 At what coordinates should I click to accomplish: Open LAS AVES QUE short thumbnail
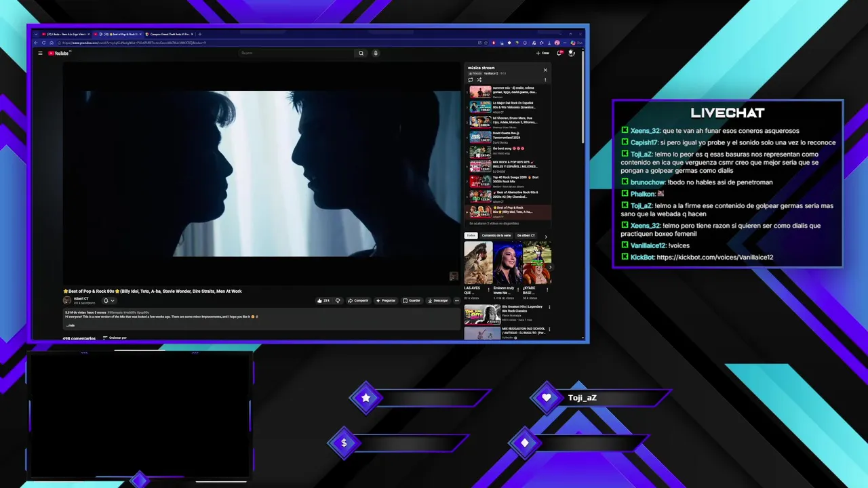click(478, 263)
